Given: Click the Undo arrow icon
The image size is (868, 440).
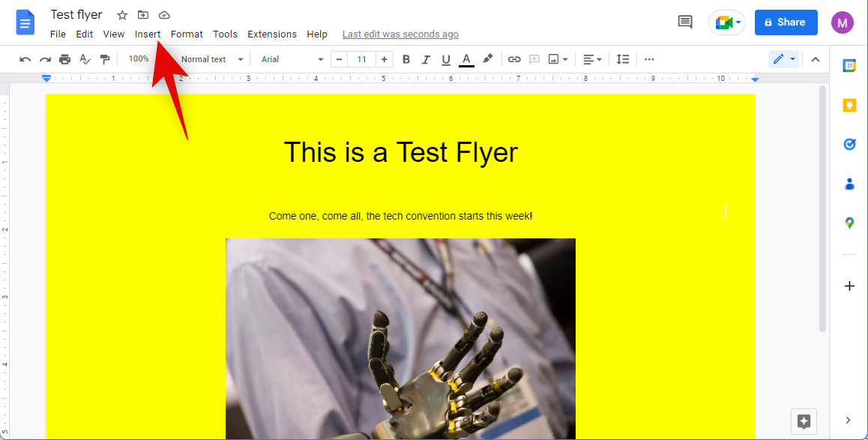Looking at the screenshot, I should point(25,59).
